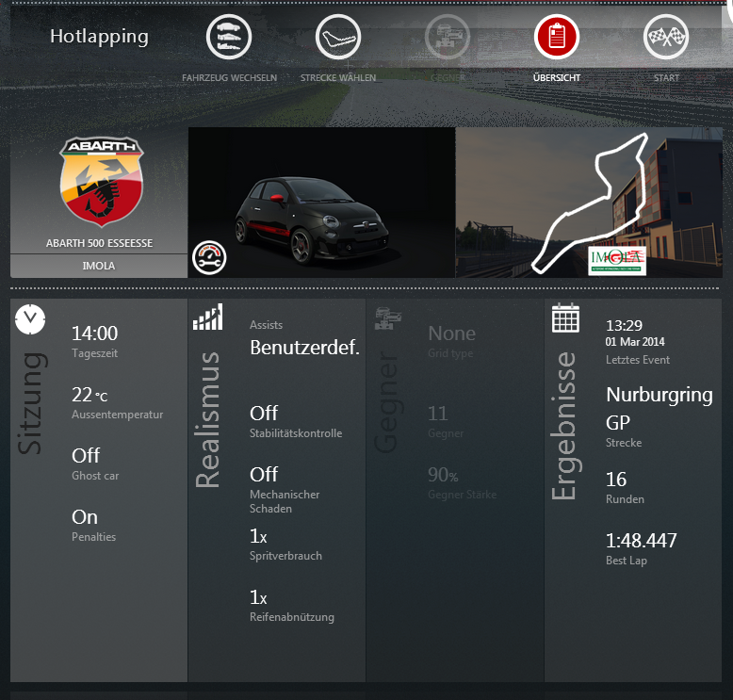Click the STRECKE WÄHLEN label

(338, 77)
